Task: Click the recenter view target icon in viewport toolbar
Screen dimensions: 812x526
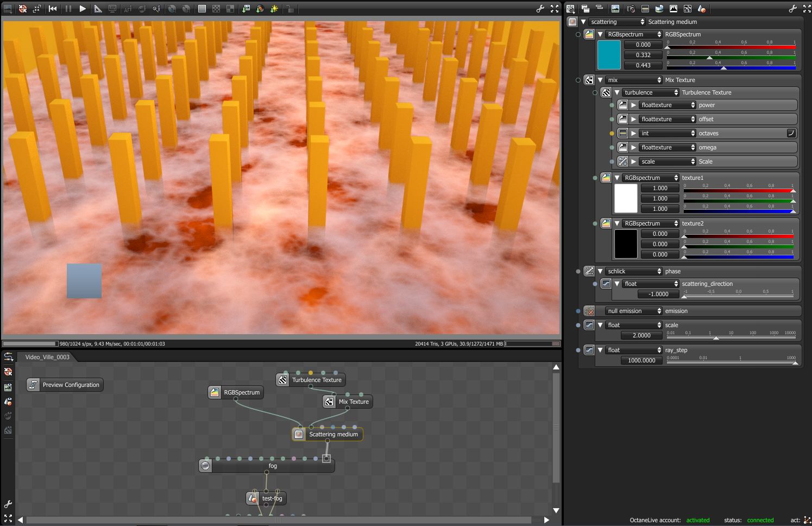Action: coord(23,9)
